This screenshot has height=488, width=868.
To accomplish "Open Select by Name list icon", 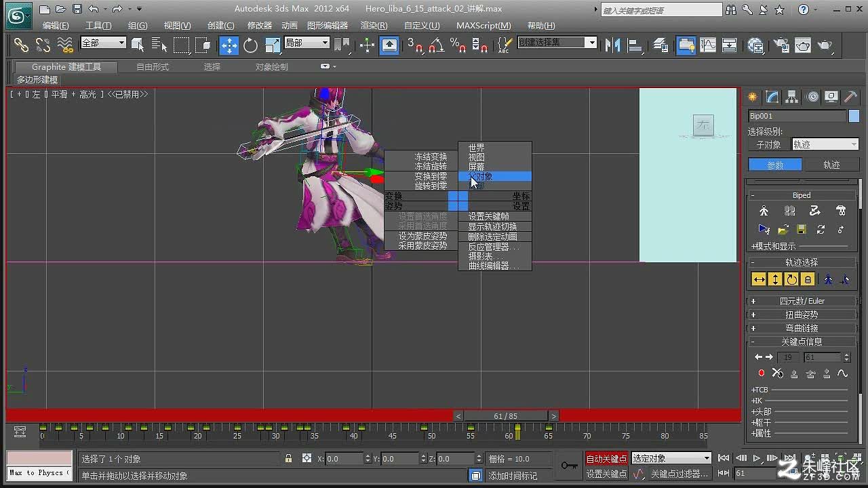I will click(159, 45).
